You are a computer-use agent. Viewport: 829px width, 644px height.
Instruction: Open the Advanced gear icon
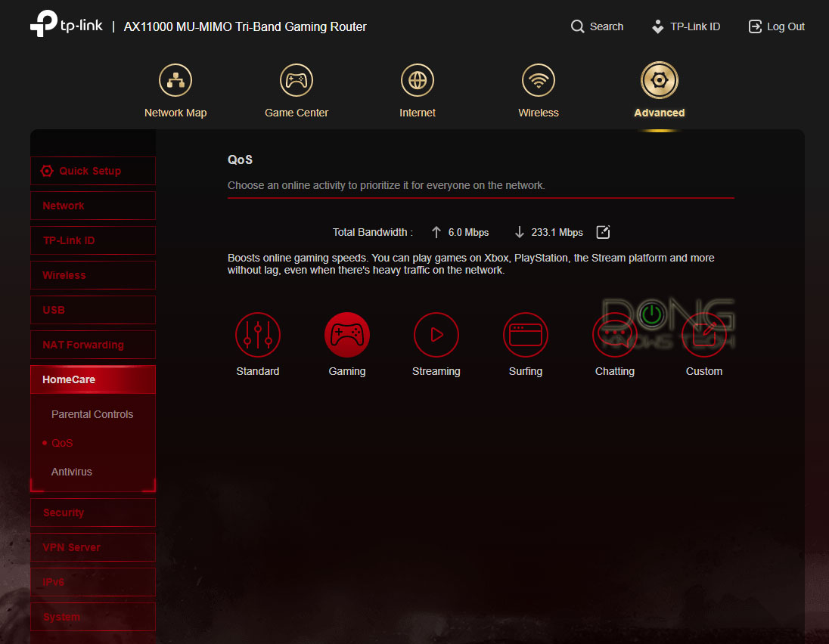tap(660, 80)
